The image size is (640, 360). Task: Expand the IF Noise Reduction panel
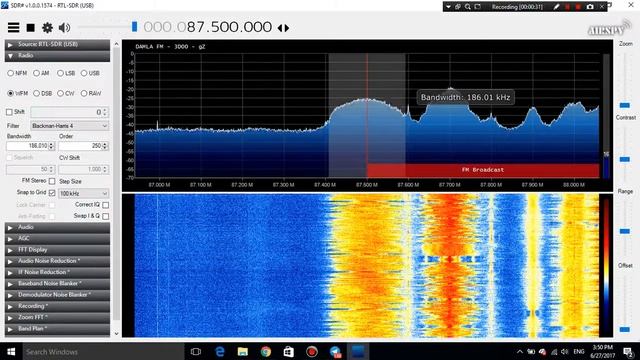(58, 272)
